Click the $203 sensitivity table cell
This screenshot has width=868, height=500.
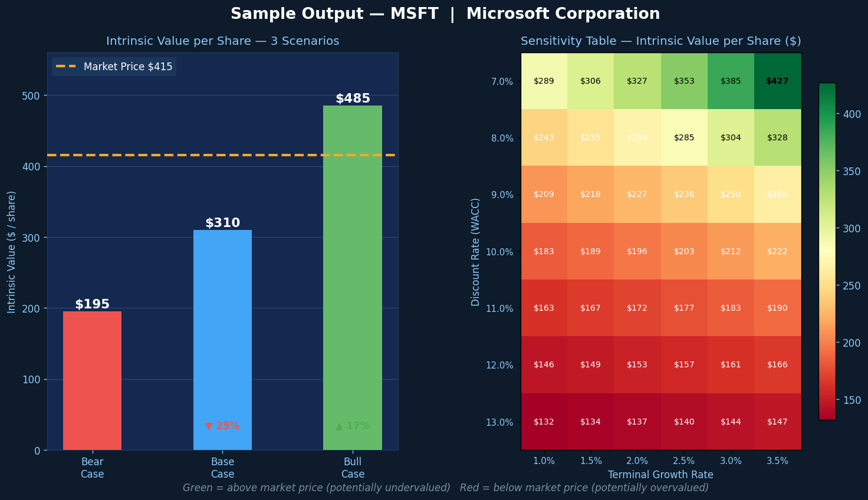click(x=684, y=251)
